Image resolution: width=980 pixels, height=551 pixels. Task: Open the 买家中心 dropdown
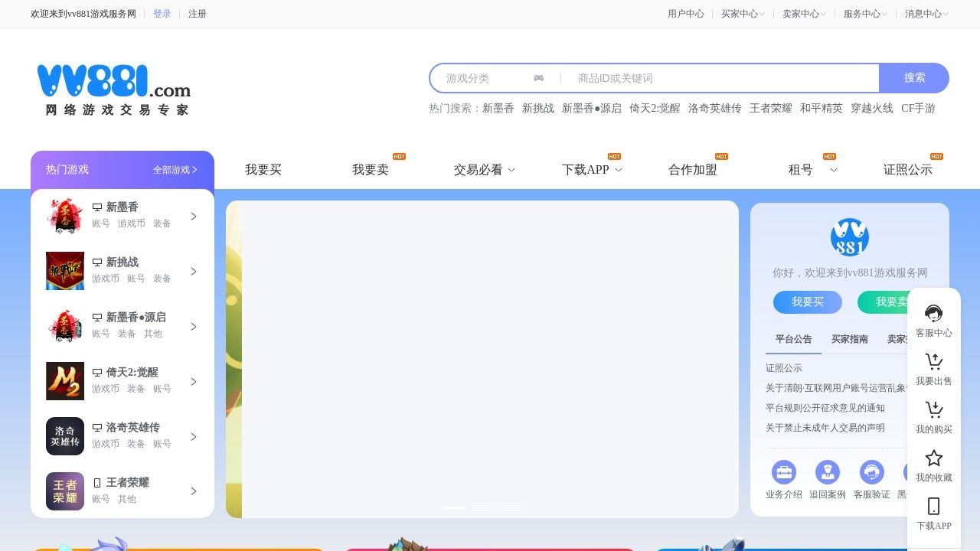tap(743, 14)
